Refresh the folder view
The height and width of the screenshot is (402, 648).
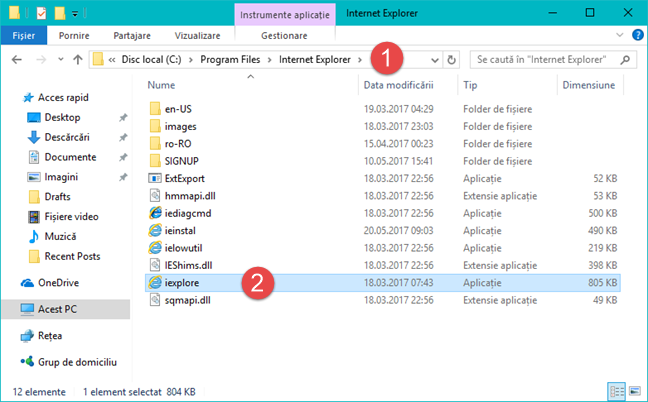451,60
